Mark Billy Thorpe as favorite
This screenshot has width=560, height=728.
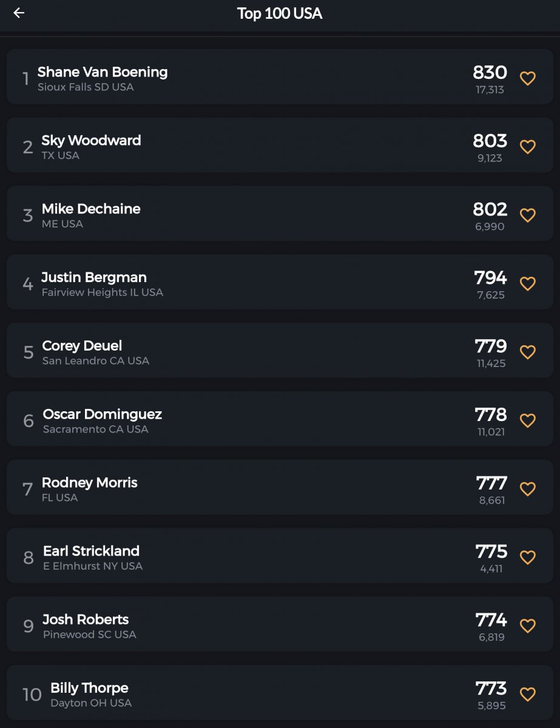(528, 695)
